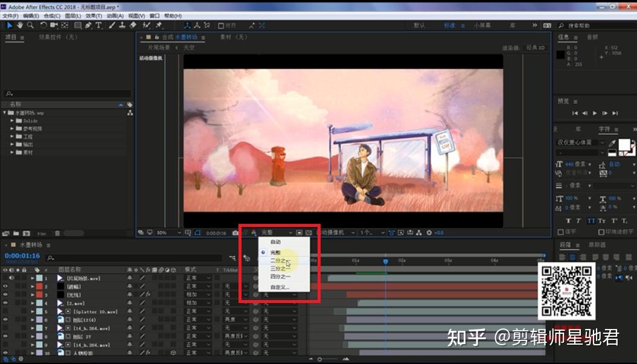Open the 50% magnification dropdown

(x=168, y=233)
